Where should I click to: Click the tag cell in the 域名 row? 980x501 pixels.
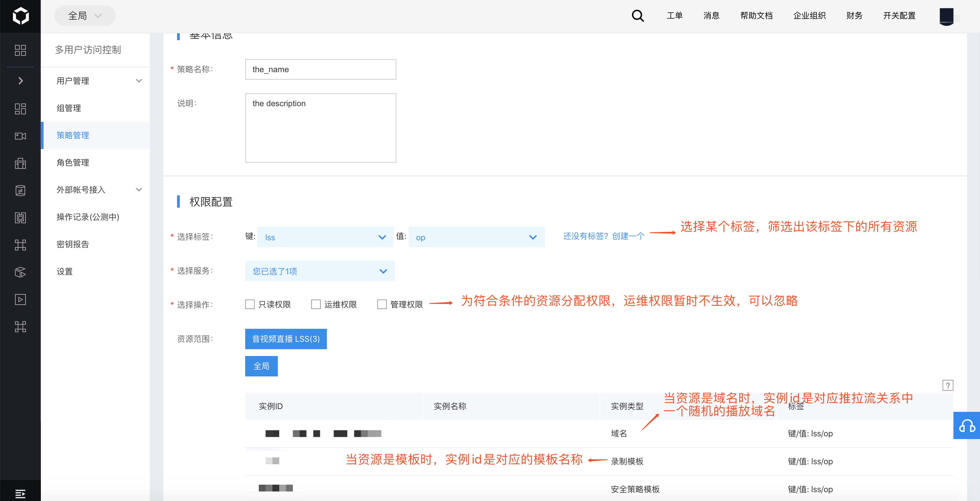[810, 434]
